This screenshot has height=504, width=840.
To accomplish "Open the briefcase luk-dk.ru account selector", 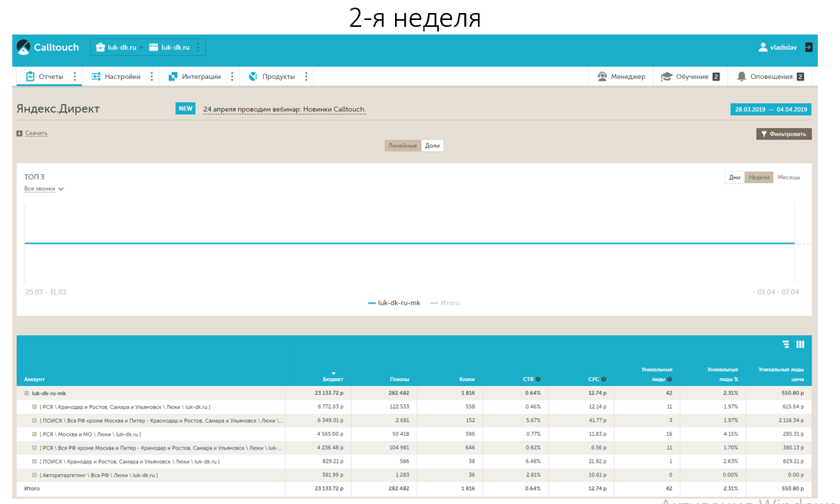I will (x=116, y=47).
